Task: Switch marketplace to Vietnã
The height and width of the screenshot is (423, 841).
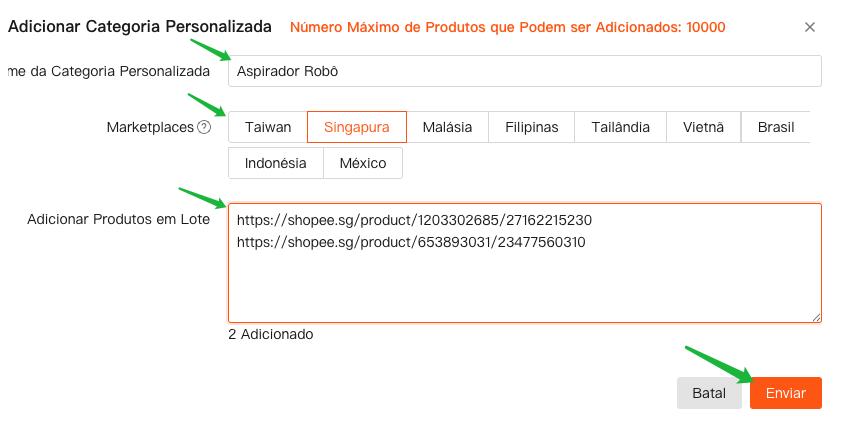Action: click(x=703, y=127)
